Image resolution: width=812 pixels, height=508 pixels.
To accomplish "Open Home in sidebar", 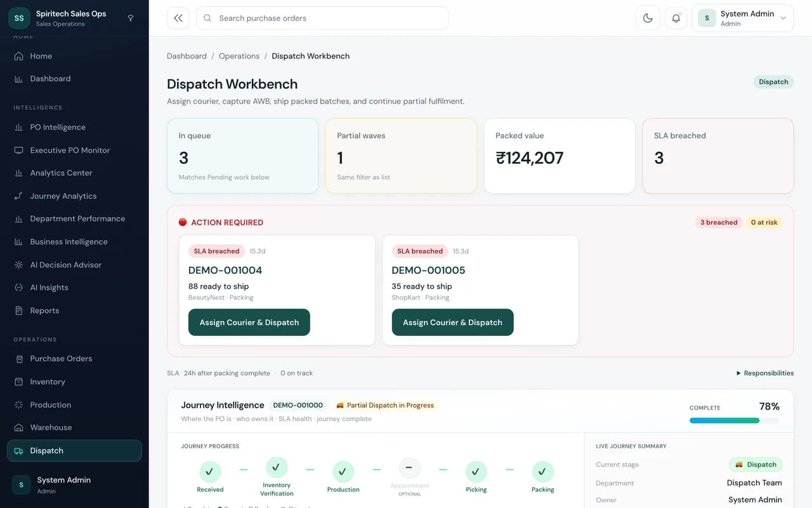I will tap(74, 56).
